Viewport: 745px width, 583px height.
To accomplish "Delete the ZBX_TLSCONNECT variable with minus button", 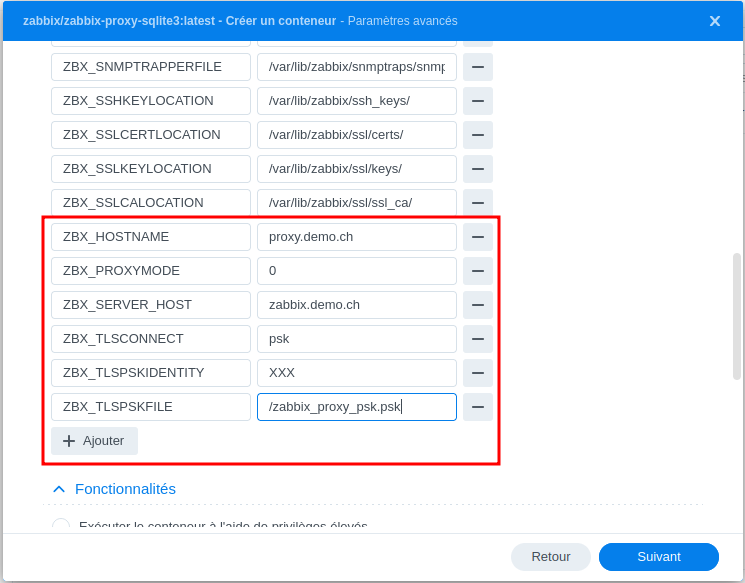I will (478, 339).
